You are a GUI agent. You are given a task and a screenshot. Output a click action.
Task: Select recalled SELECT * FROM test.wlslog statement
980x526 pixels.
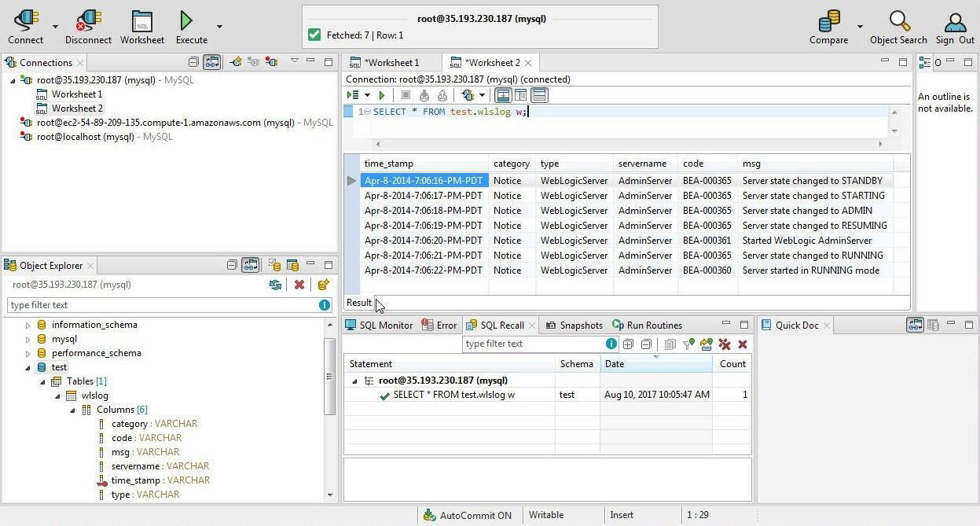pos(454,395)
